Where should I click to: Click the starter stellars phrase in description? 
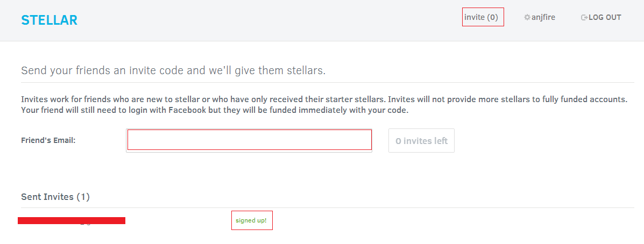click(355, 100)
